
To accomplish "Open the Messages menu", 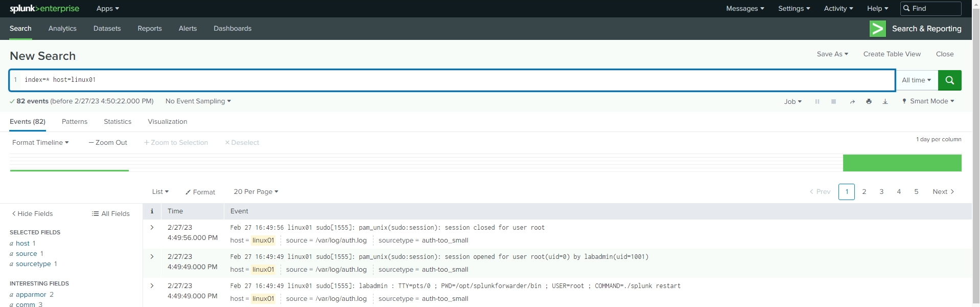I will coord(745,9).
